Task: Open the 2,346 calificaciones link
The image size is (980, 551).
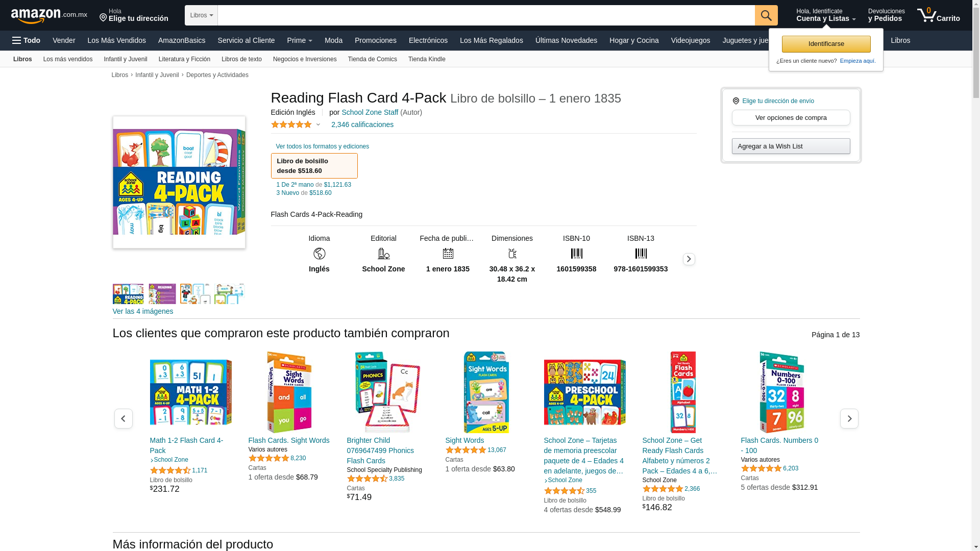Action: [362, 124]
